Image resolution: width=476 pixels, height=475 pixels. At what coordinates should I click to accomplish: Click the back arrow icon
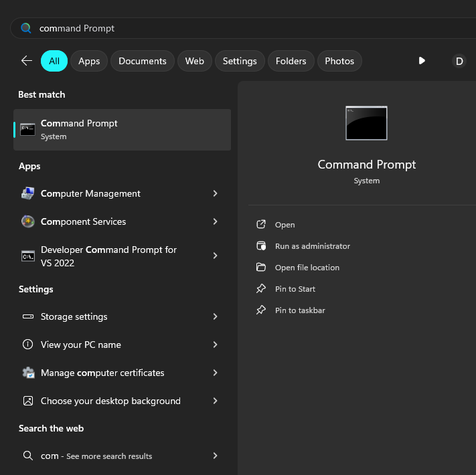[x=27, y=61]
